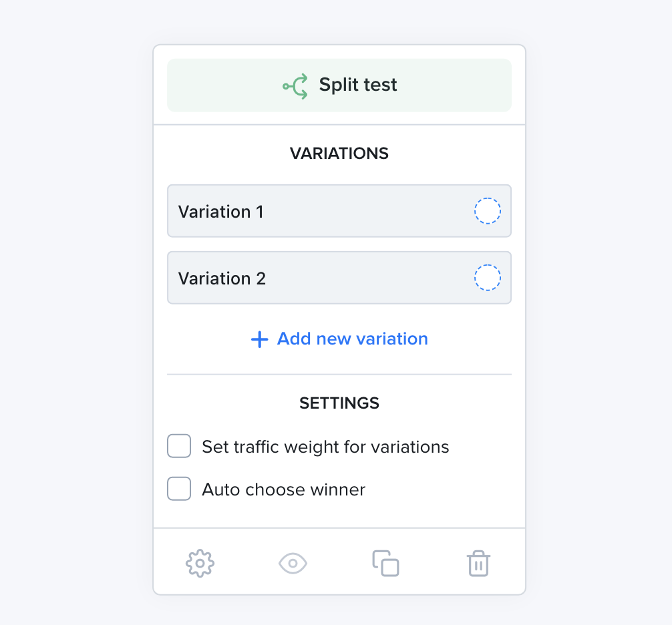The height and width of the screenshot is (625, 672).
Task: Click the green split test arrows icon
Action: [x=295, y=86]
